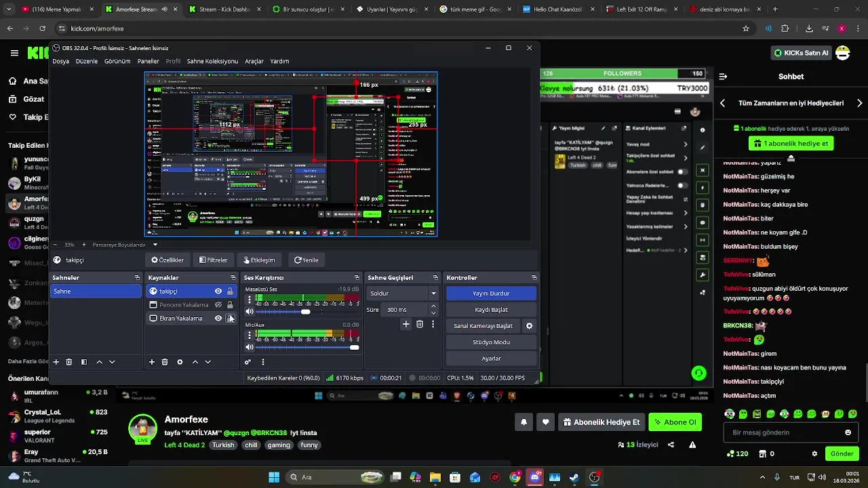
Task: Open Windows Start menu
Action: tap(274, 477)
